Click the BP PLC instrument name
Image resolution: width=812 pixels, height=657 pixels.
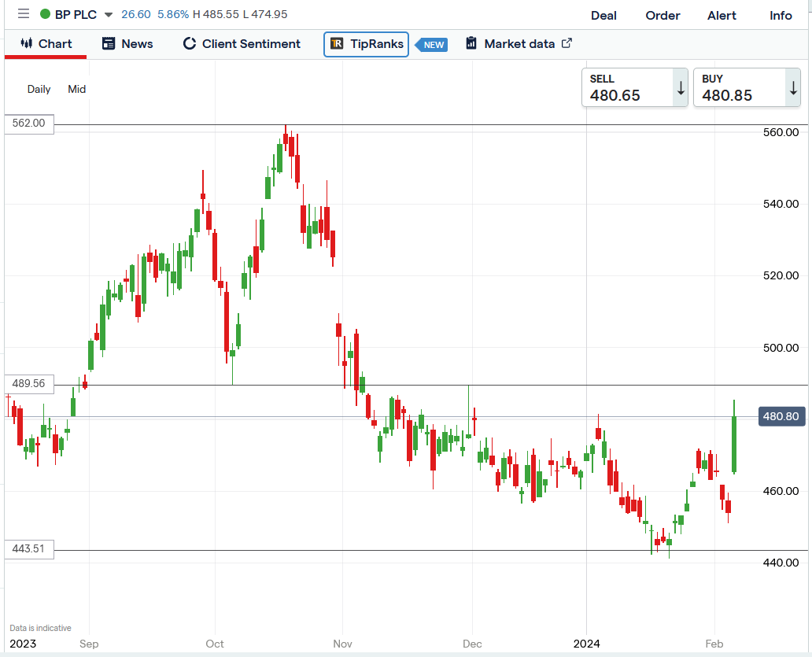coord(76,14)
